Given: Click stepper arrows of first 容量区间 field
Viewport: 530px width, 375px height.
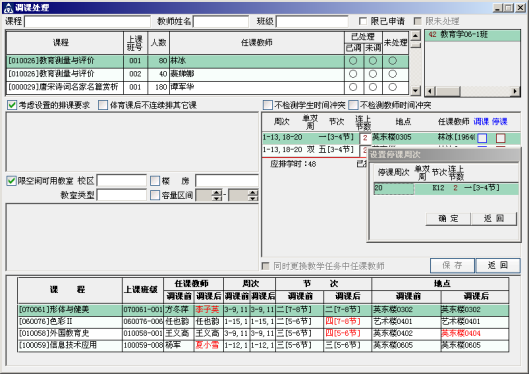Looking at the screenshot, I should (x=217, y=195).
